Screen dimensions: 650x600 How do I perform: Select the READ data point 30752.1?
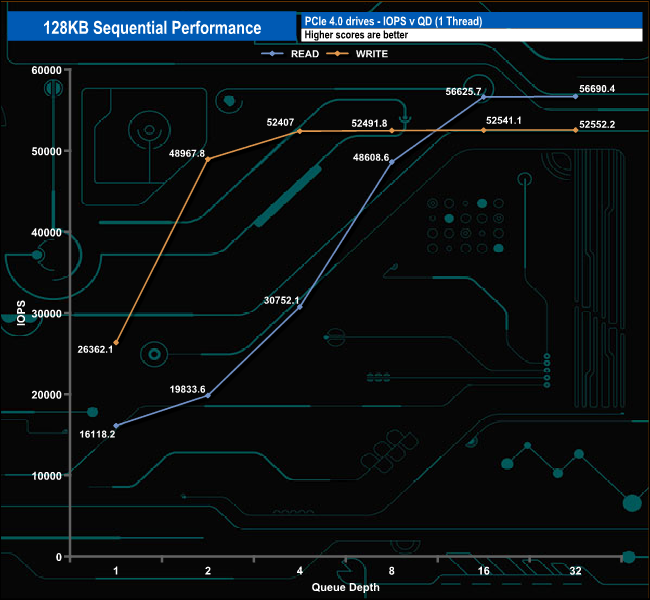tap(300, 307)
